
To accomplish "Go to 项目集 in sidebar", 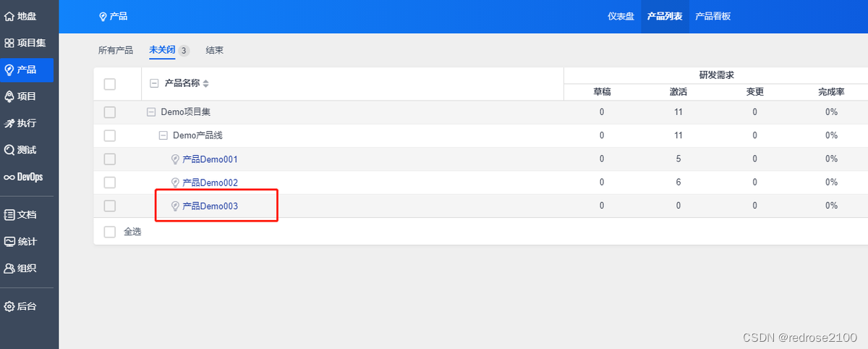I will (x=25, y=43).
